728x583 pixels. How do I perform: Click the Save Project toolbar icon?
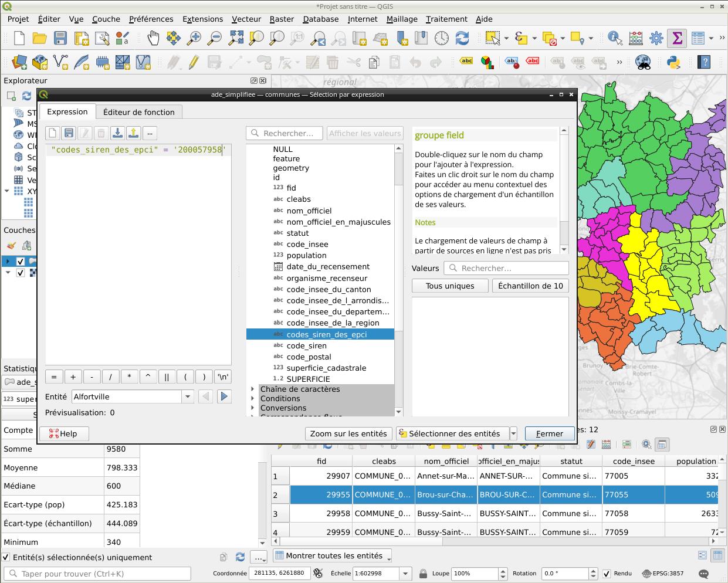[x=60, y=39]
